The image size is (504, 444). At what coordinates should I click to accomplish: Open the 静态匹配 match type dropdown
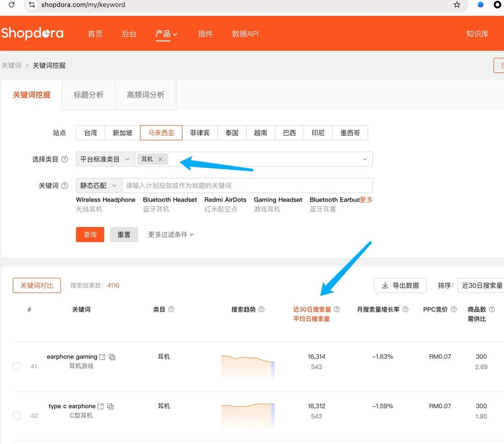click(98, 186)
